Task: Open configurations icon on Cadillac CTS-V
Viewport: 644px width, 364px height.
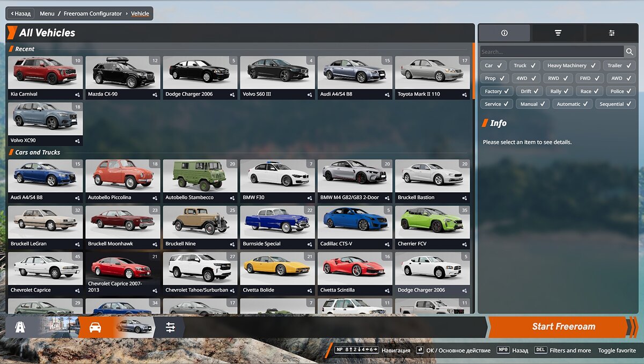Action: [x=387, y=244]
